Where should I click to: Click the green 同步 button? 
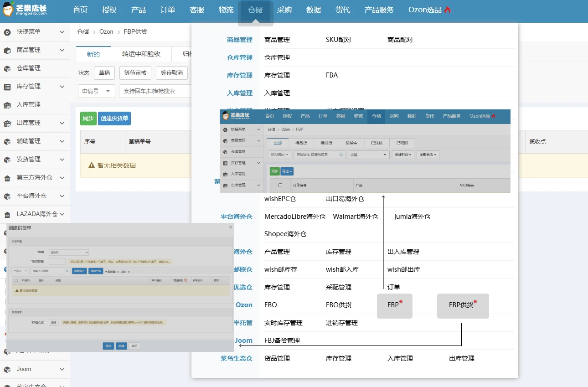[x=88, y=119]
